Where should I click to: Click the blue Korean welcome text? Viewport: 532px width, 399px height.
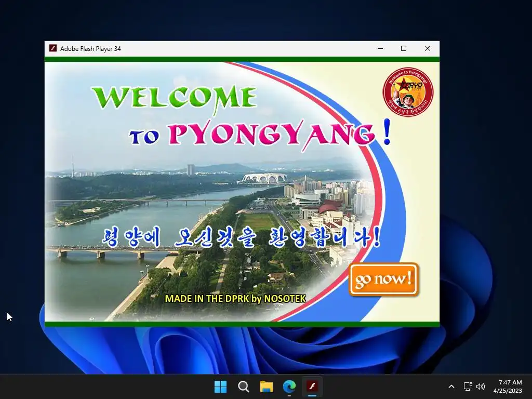coord(241,237)
